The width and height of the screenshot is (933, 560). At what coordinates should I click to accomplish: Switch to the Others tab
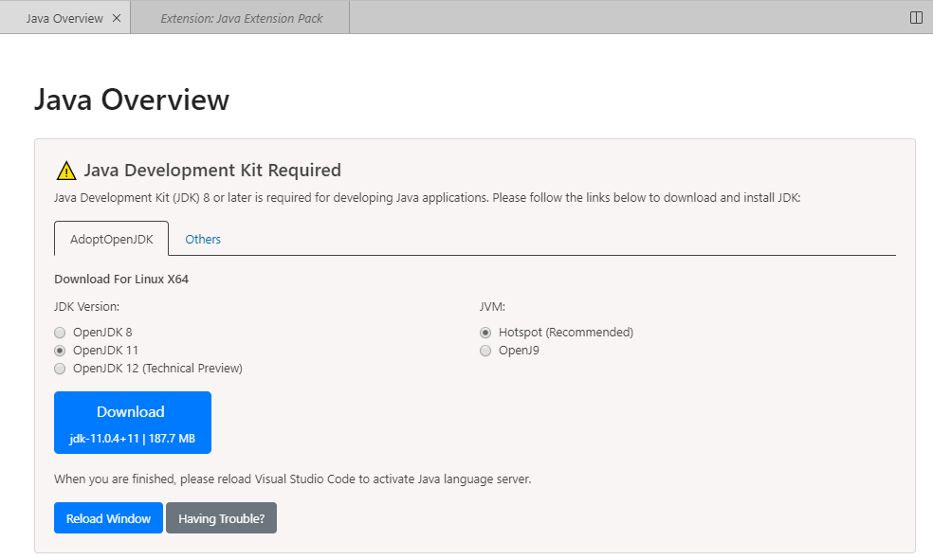click(202, 239)
